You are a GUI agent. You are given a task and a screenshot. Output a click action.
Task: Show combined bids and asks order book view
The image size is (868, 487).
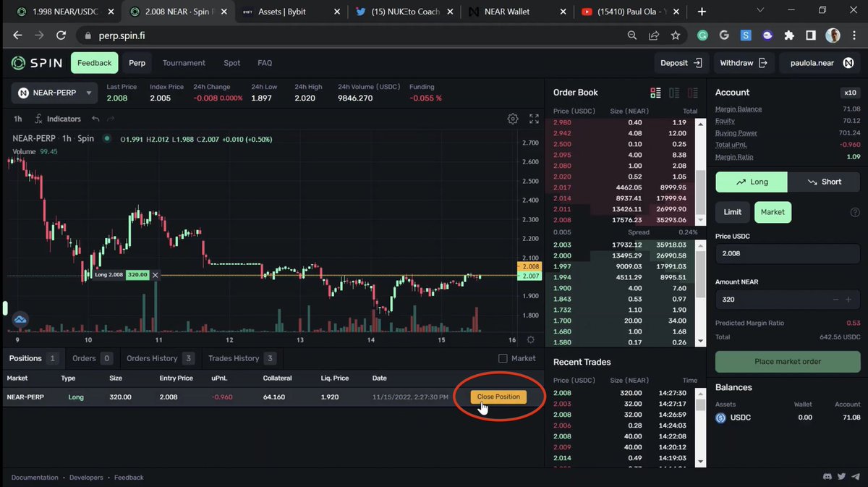point(656,93)
